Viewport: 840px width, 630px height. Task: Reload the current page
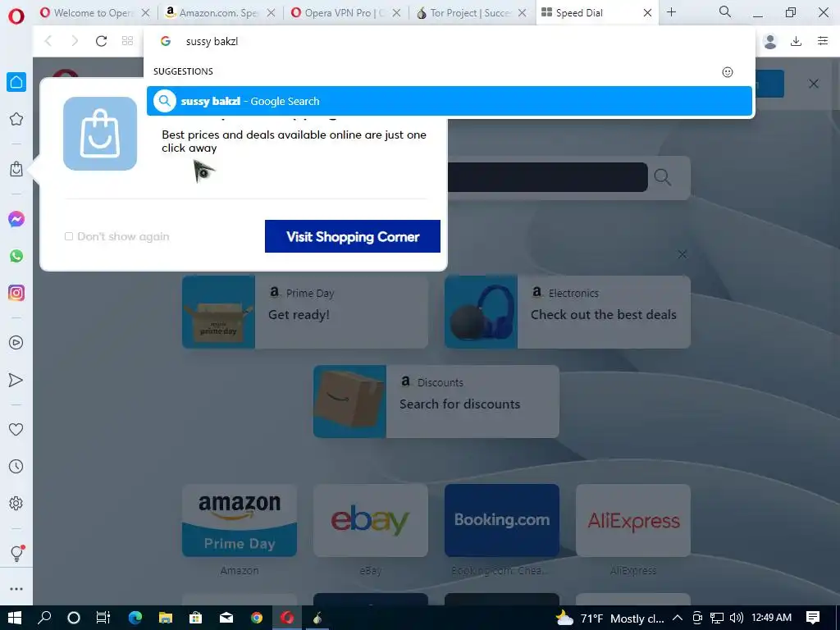click(x=101, y=41)
